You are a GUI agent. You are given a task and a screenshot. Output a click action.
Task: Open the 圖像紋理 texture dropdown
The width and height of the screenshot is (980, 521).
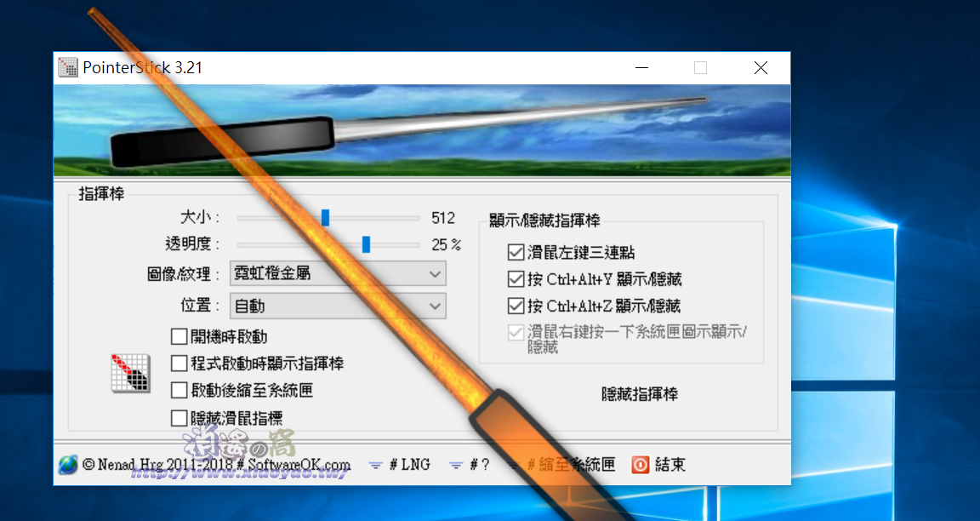coord(338,273)
